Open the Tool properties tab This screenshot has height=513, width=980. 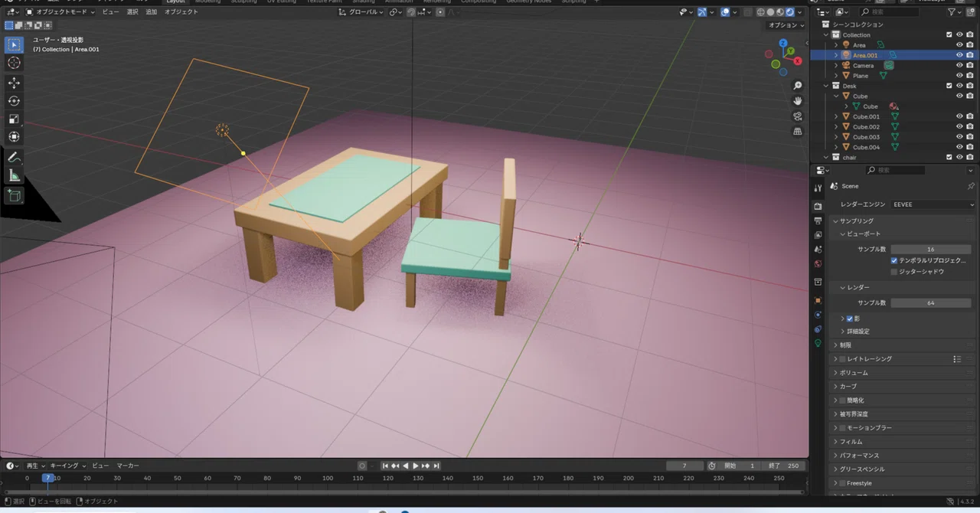point(818,188)
